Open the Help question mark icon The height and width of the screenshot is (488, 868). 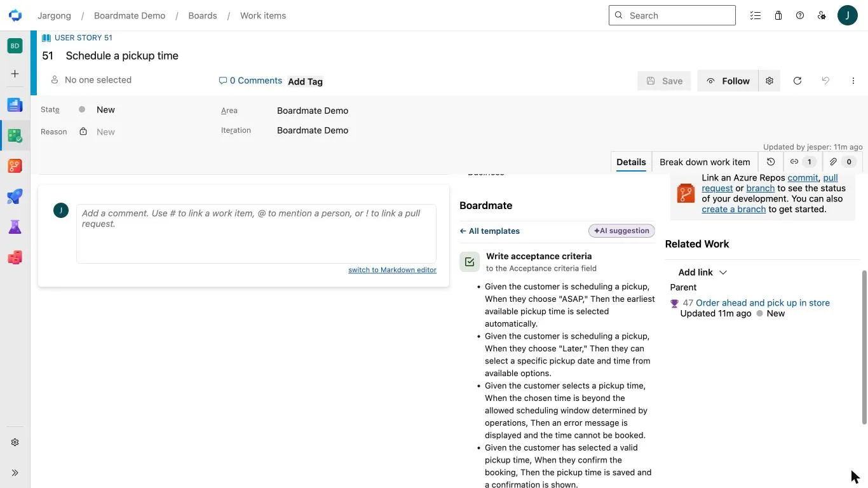coord(800,15)
